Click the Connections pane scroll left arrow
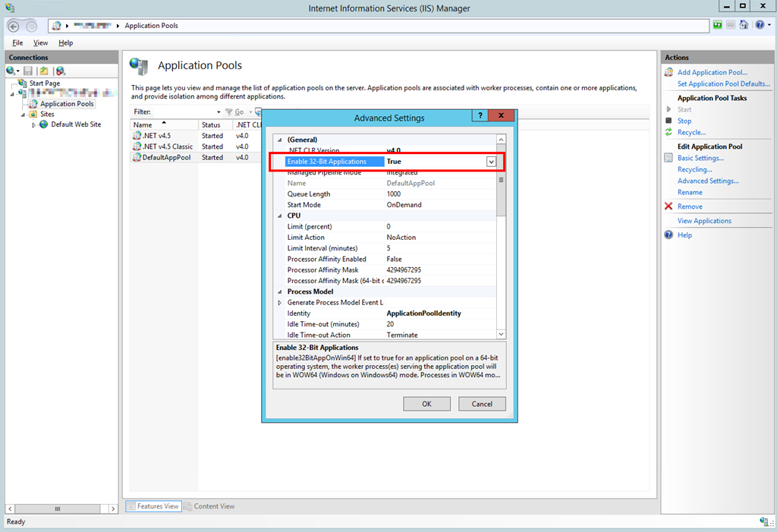The image size is (777, 532). 10,508
